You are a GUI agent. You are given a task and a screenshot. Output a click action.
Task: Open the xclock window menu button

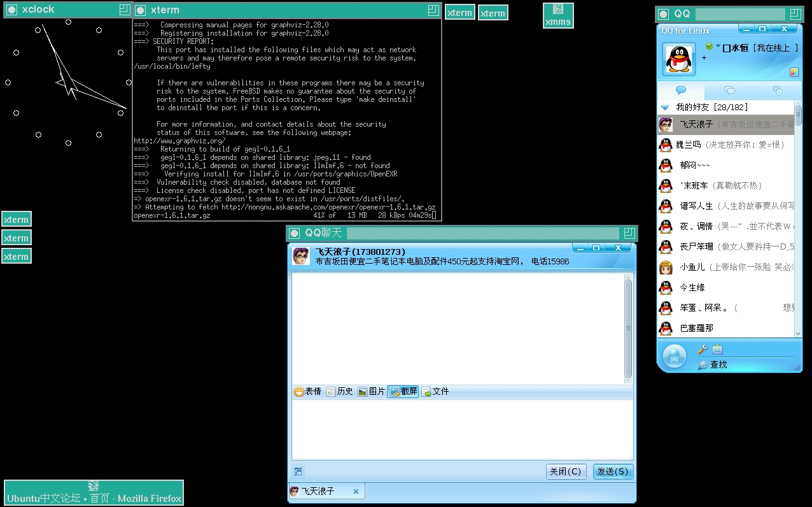[x=11, y=10]
